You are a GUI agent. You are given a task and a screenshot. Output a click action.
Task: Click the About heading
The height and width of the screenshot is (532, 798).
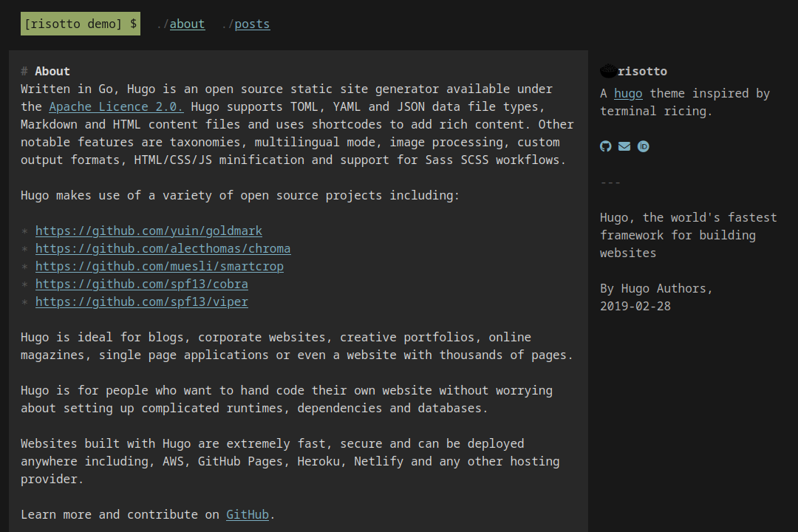pyautogui.click(x=52, y=71)
